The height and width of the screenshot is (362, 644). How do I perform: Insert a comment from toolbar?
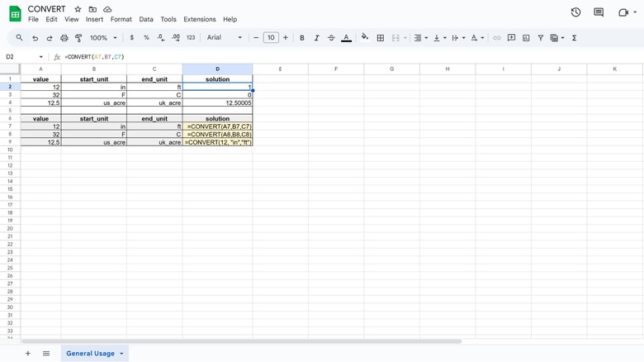(x=511, y=38)
